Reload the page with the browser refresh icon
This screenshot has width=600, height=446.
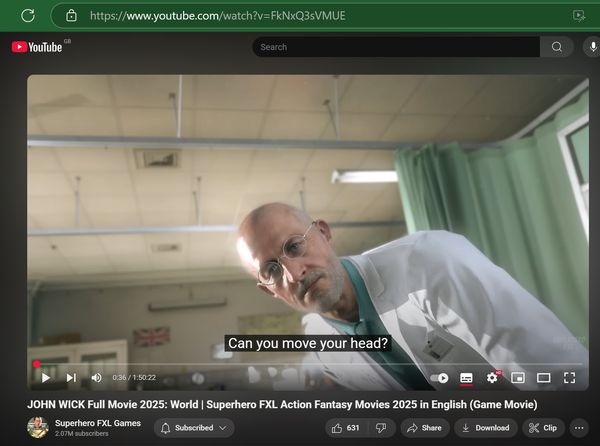point(28,16)
